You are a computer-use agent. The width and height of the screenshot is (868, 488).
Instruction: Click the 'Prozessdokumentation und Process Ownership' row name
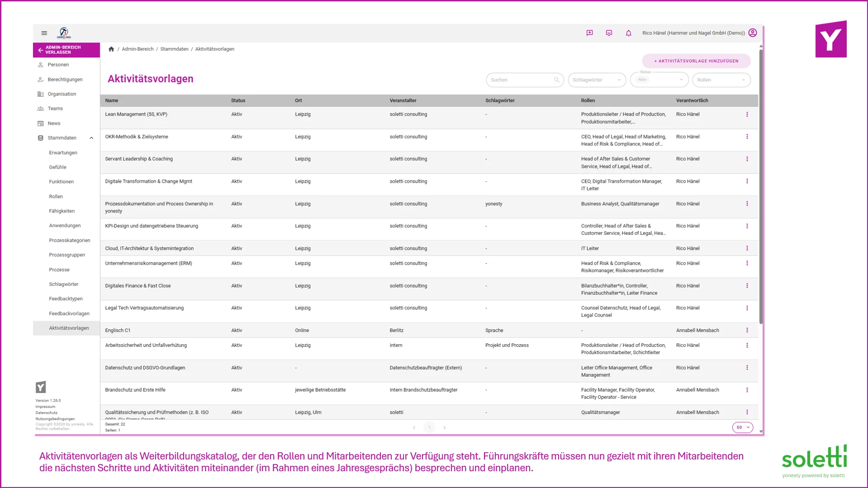[159, 207]
